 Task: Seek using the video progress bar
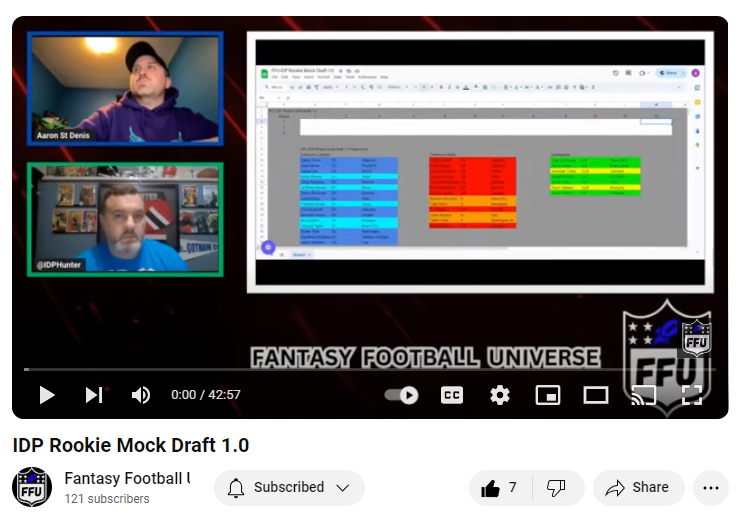[370, 370]
